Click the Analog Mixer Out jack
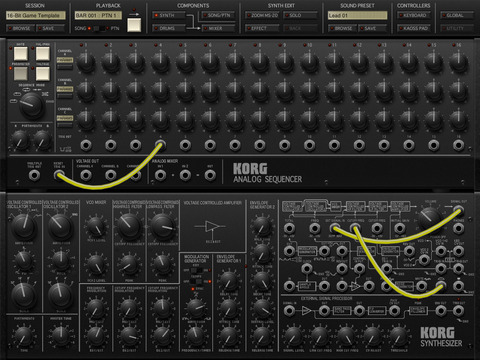This screenshot has height=360, width=480. [210, 175]
